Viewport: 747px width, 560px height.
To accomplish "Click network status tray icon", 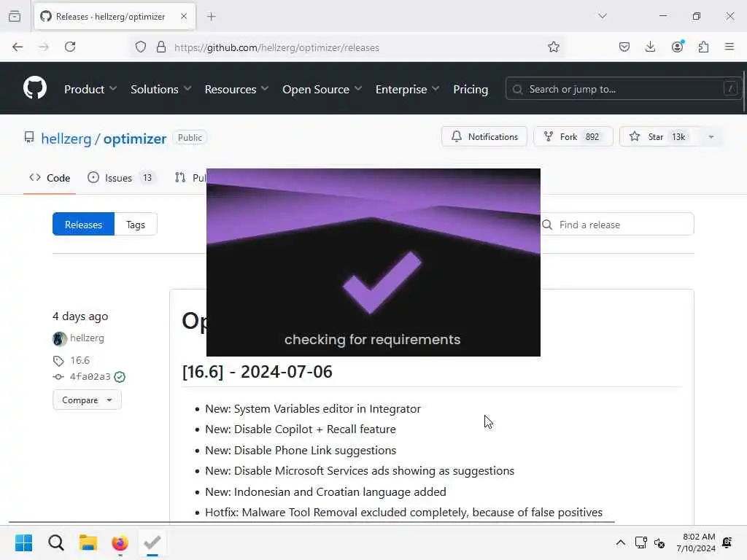I will [x=640, y=542].
